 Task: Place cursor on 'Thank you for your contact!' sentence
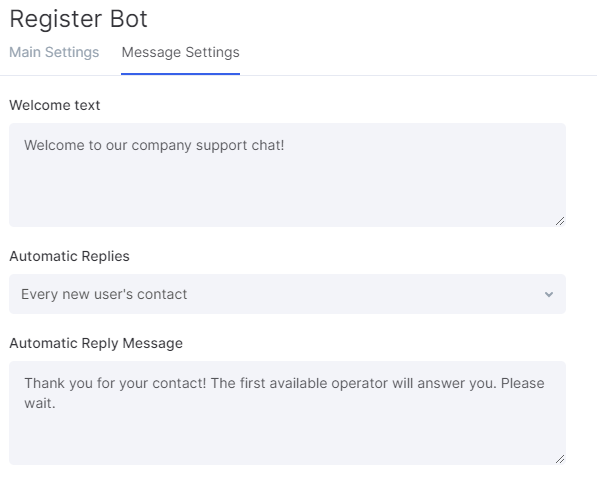pos(115,383)
